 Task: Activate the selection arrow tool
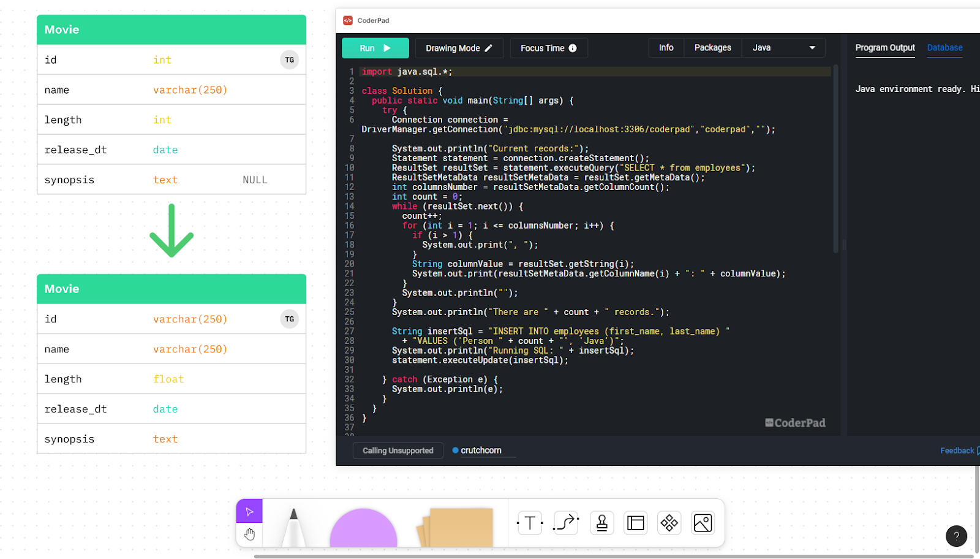click(249, 510)
